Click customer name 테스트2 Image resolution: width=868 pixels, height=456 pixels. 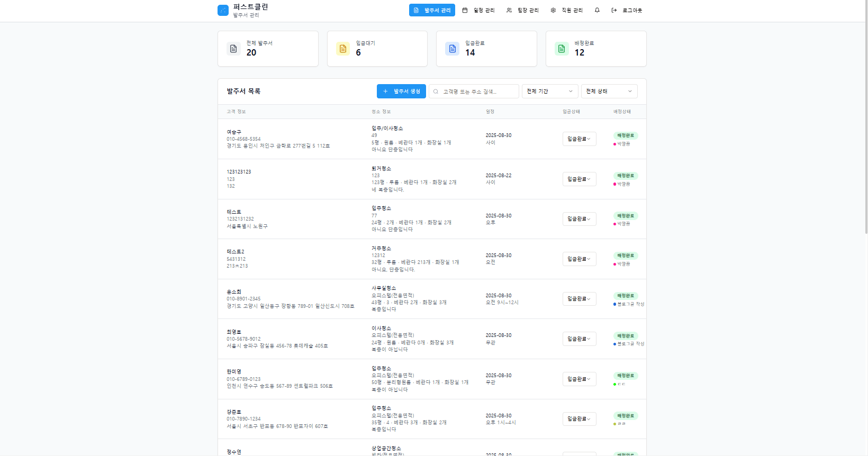[x=236, y=252]
